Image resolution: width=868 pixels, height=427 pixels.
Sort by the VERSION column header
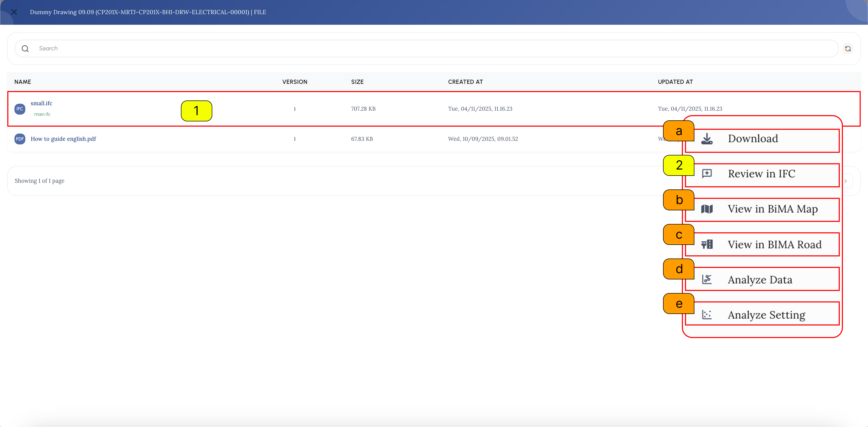click(295, 82)
